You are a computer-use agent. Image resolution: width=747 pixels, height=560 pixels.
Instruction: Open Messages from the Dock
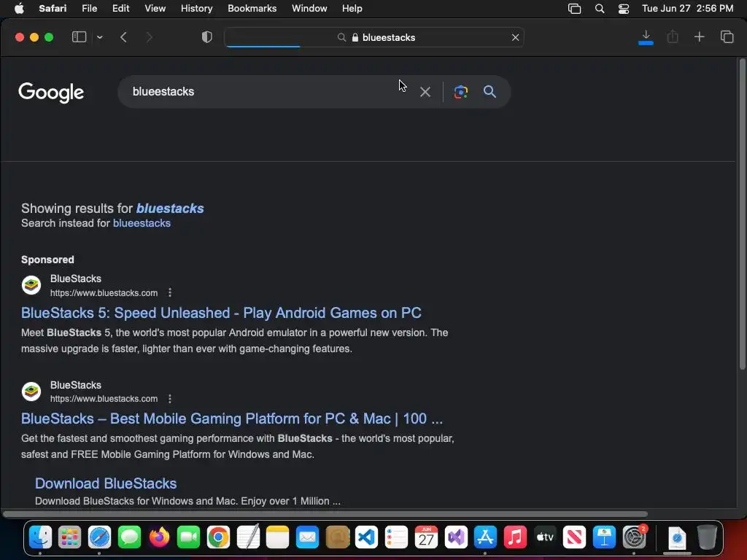coord(129,537)
